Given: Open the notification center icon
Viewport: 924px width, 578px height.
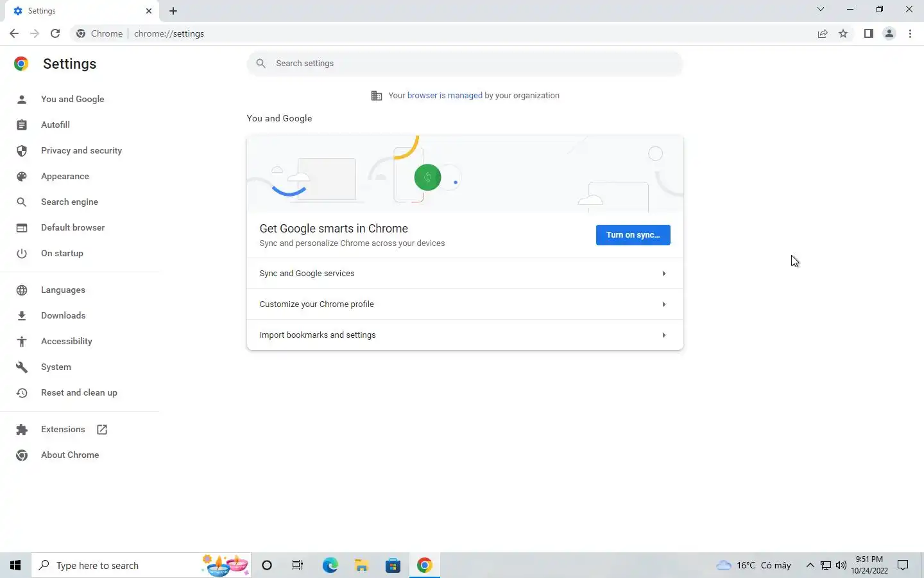Looking at the screenshot, I should click(x=903, y=565).
